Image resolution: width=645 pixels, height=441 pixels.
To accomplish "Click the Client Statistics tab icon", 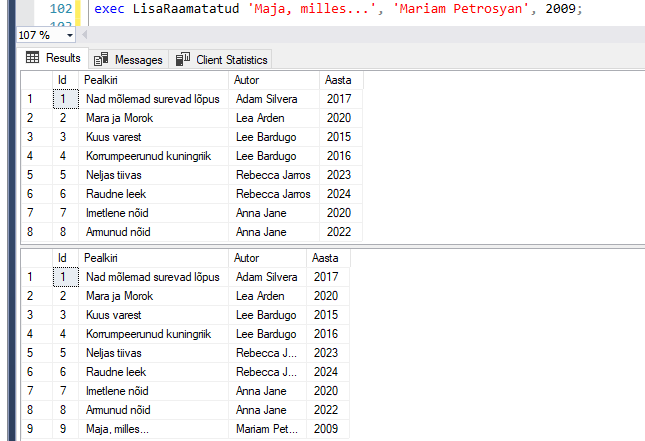I will coord(183,60).
